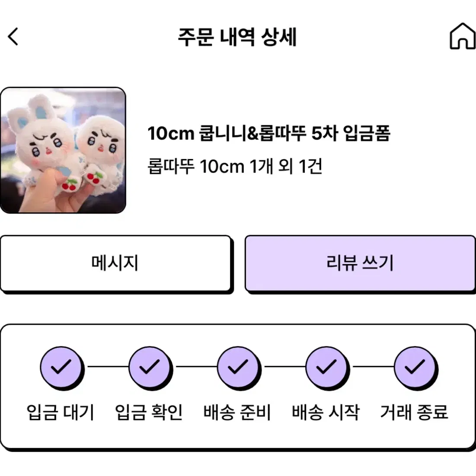Screen dimensions: 476x476
Task: Tap the 배송 시작 step label
Action: coord(326,412)
